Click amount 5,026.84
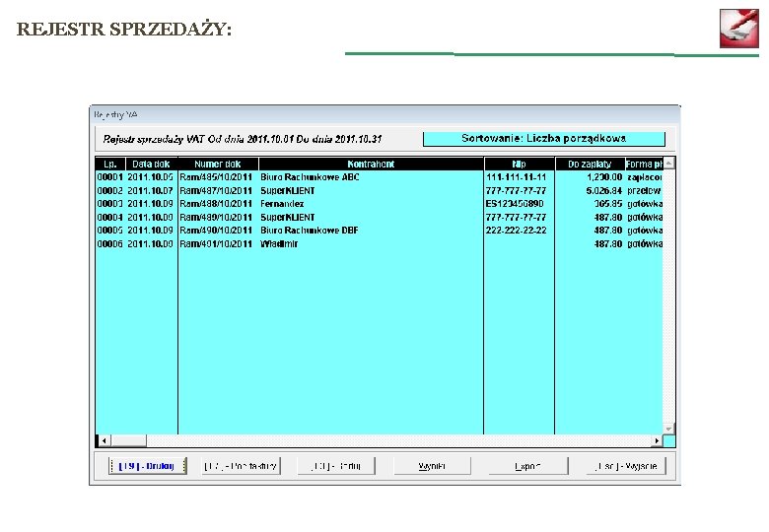 click(604, 190)
